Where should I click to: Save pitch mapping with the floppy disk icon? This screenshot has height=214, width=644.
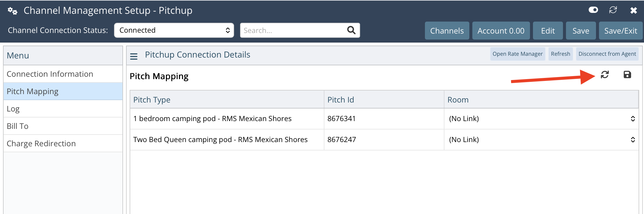627,75
